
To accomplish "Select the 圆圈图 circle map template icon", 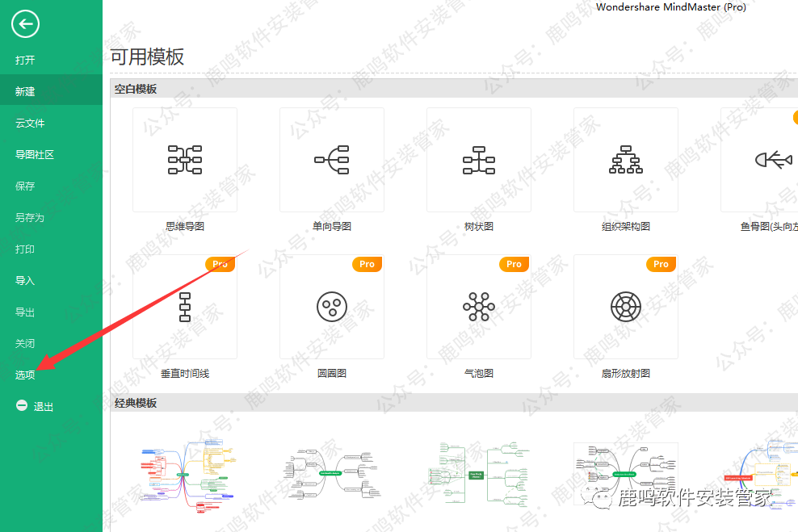I will [331, 307].
